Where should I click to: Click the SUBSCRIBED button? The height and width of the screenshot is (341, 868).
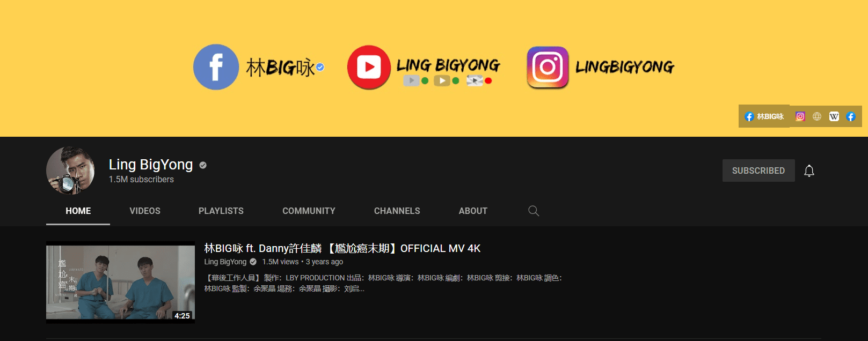[758, 171]
